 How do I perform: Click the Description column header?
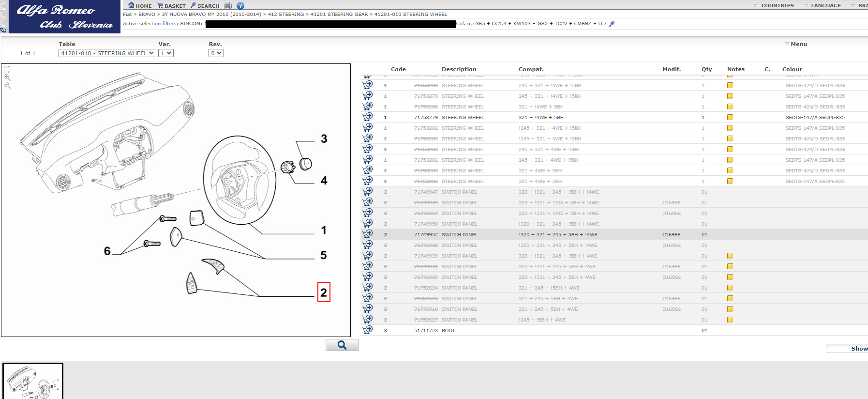[459, 69]
